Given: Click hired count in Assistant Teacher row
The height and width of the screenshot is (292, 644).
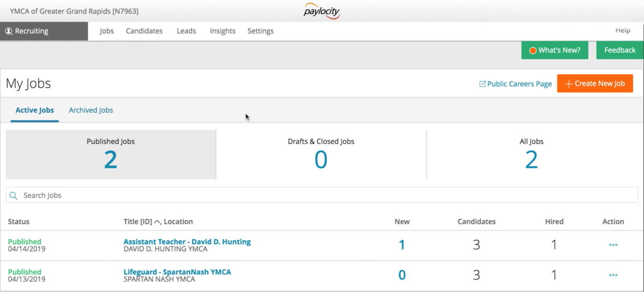Looking at the screenshot, I should [x=554, y=245].
